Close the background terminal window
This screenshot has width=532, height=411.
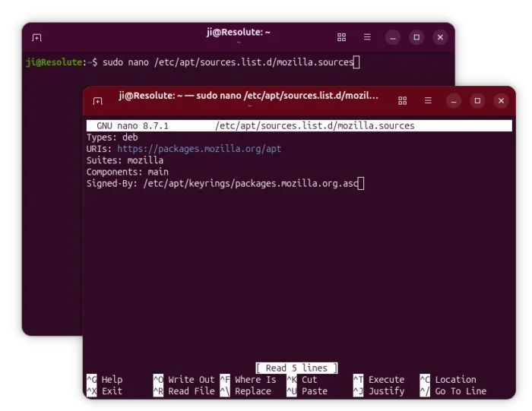[x=440, y=36]
